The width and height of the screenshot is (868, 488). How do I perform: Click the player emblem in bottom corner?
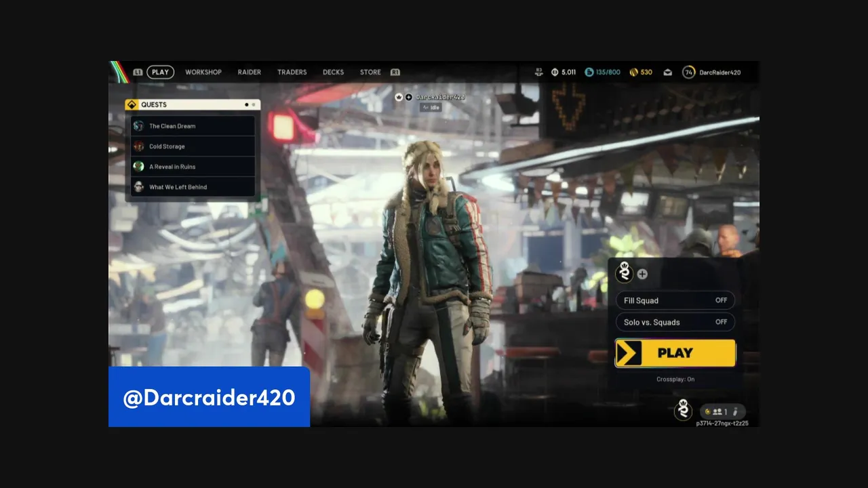tap(683, 410)
